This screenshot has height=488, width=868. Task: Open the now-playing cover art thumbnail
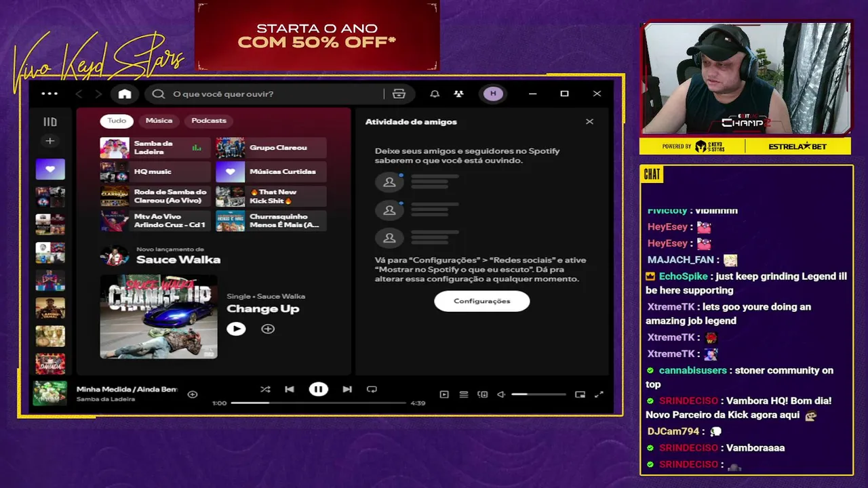(50, 393)
